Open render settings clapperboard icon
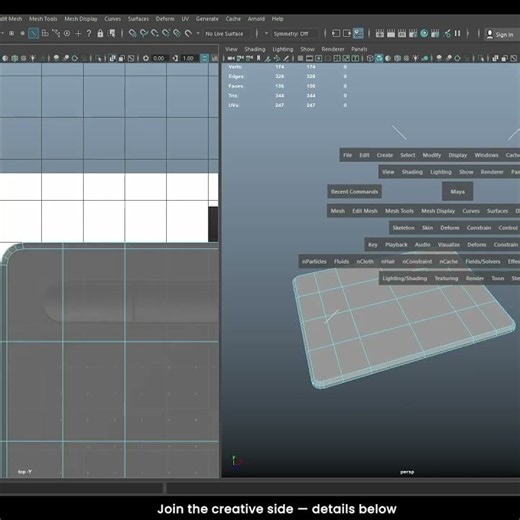This screenshot has height=520, width=520. [x=413, y=33]
